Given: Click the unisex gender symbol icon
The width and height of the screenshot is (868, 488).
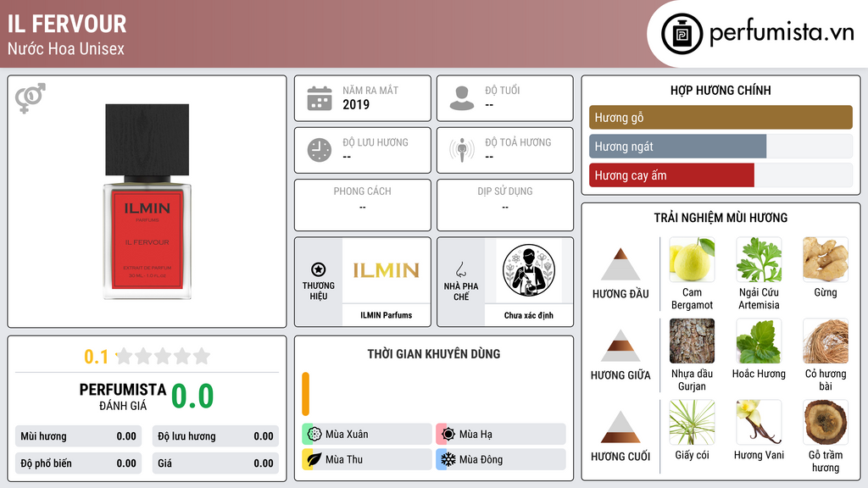Looking at the screenshot, I should [x=30, y=97].
